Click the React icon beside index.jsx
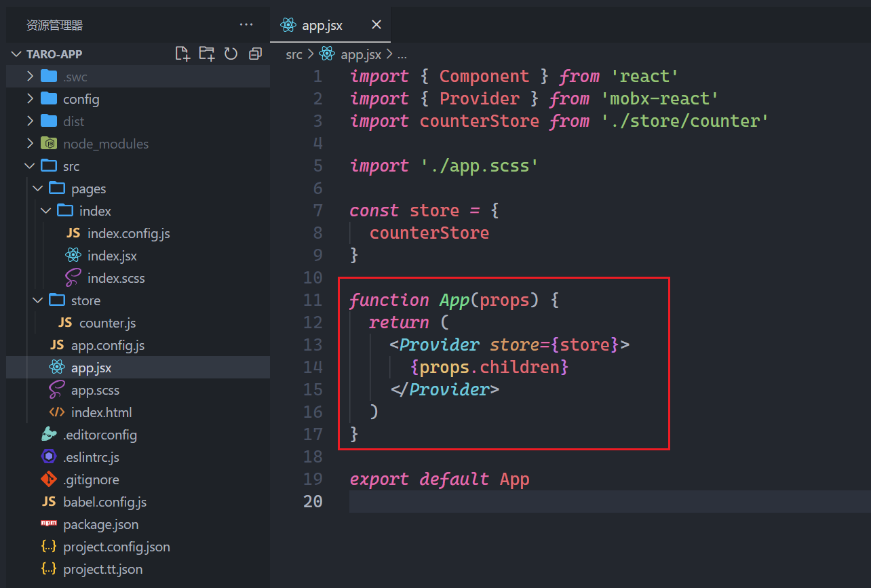Screen dimensions: 871x588 click(73, 256)
